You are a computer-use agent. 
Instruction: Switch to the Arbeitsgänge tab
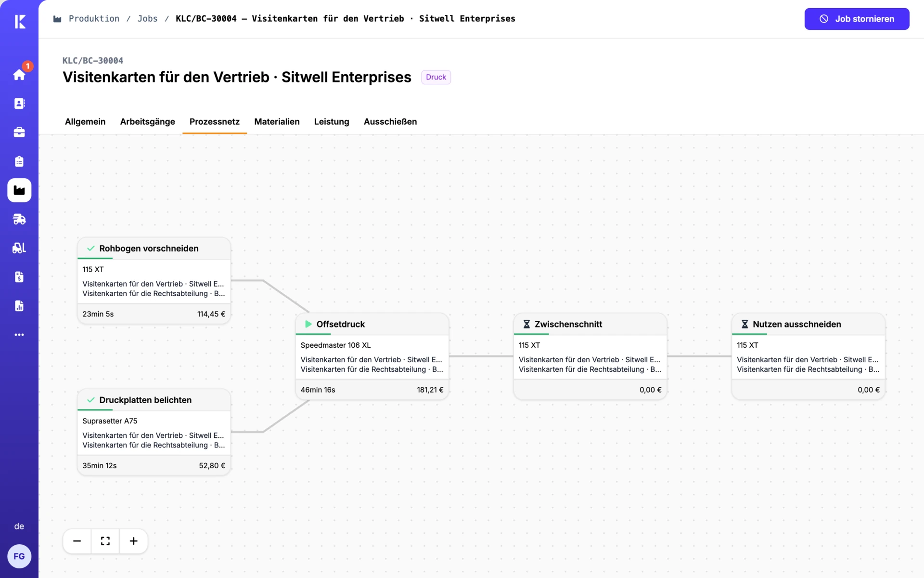coord(147,121)
